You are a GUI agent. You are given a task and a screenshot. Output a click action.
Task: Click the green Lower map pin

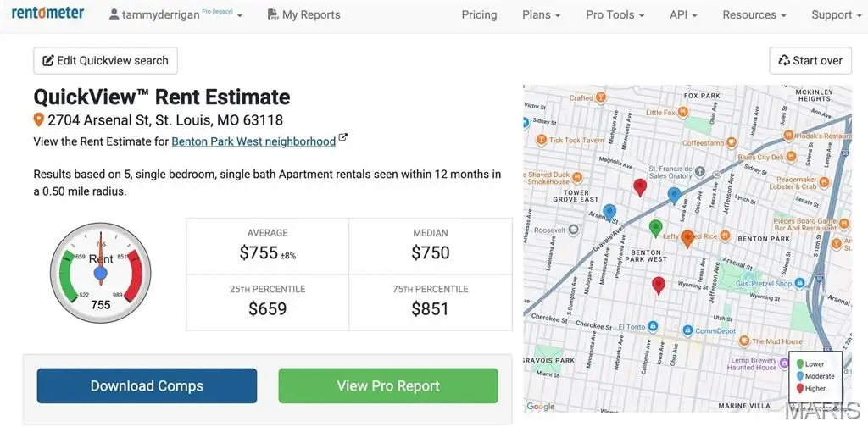[655, 227]
